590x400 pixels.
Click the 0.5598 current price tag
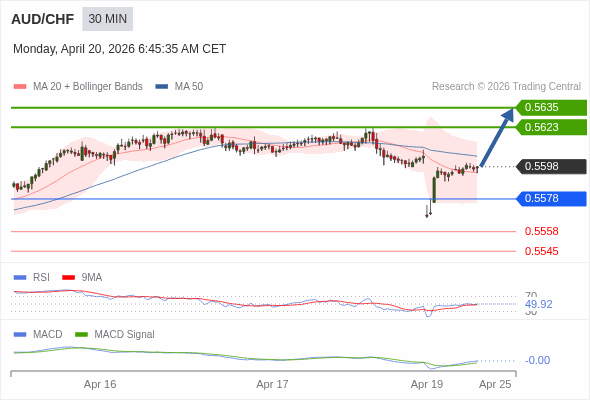coord(551,166)
